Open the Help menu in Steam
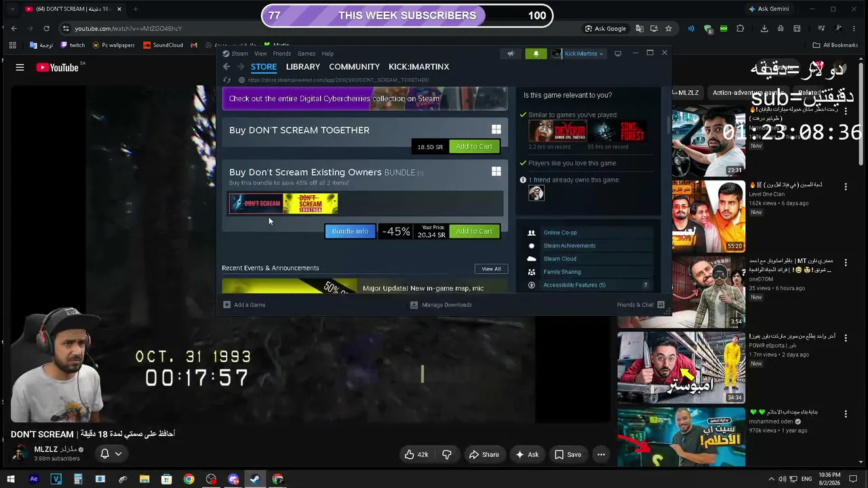 (328, 54)
